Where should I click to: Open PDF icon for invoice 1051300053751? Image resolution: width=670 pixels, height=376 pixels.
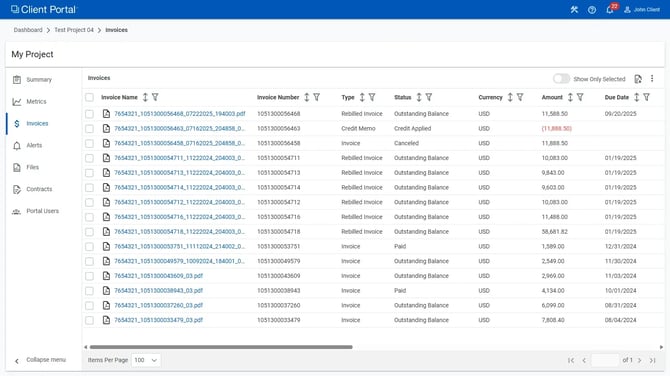106,247
